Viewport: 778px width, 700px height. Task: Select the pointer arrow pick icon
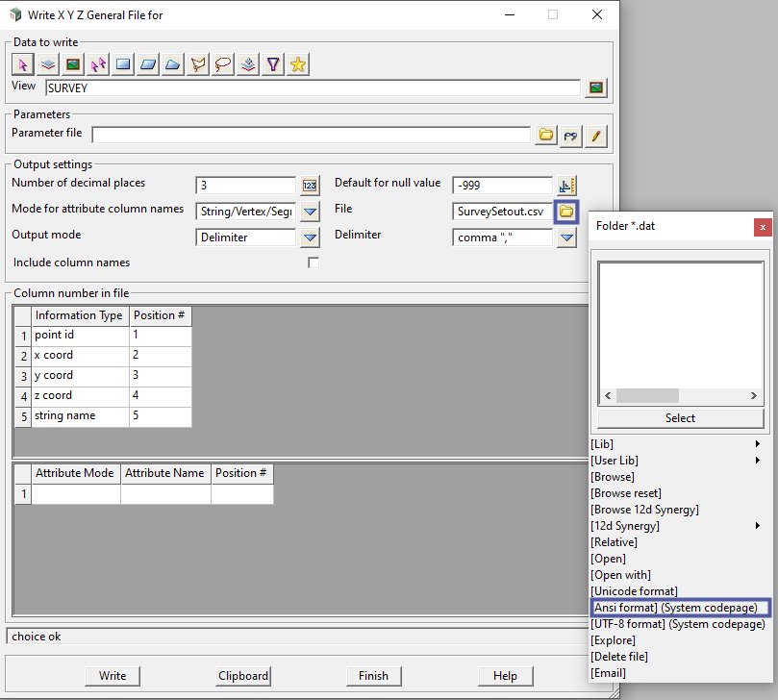click(22, 64)
